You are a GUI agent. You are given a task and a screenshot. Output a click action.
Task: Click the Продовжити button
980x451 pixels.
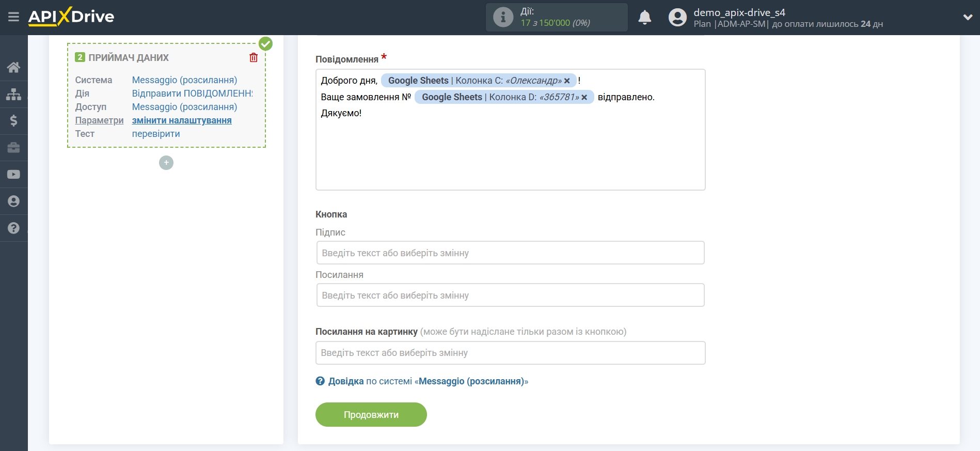tap(371, 415)
